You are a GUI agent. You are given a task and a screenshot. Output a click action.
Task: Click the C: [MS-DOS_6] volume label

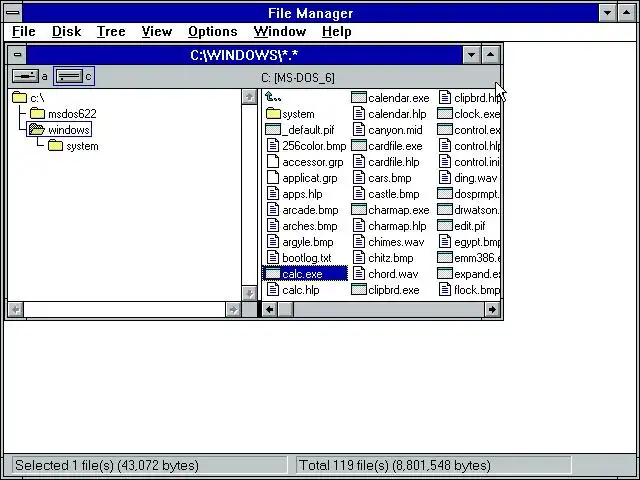[298, 78]
